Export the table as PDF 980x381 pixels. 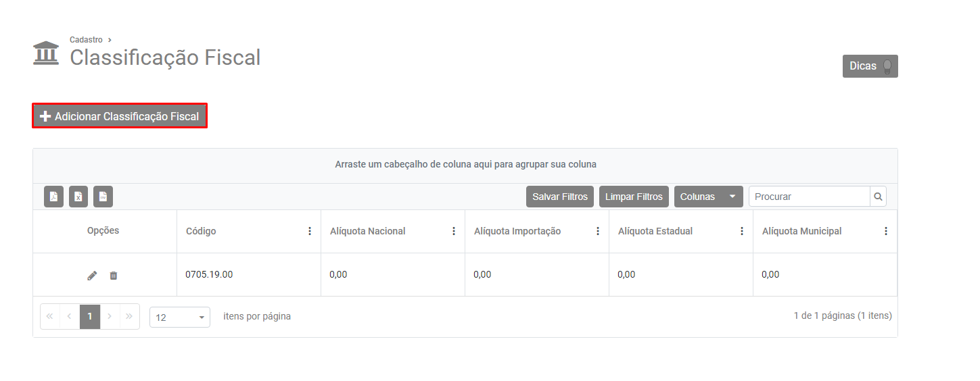(x=53, y=197)
